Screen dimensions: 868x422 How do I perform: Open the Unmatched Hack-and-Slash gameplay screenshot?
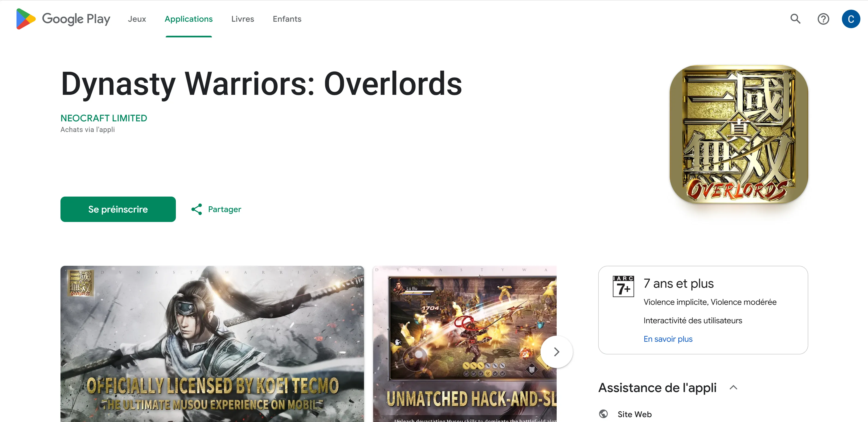(465, 344)
